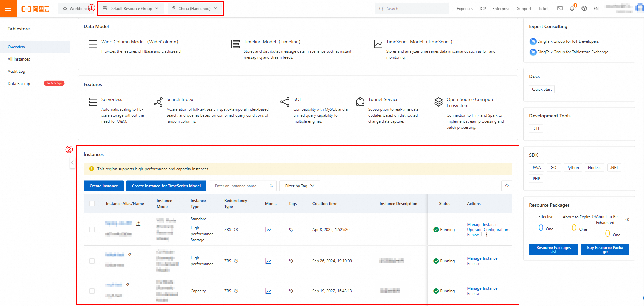
Task: Click the instance name search magnifier
Action: [271, 186]
